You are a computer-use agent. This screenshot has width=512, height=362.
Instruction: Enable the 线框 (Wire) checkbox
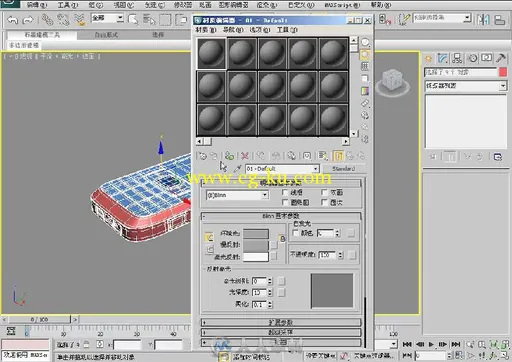pyautogui.click(x=285, y=192)
